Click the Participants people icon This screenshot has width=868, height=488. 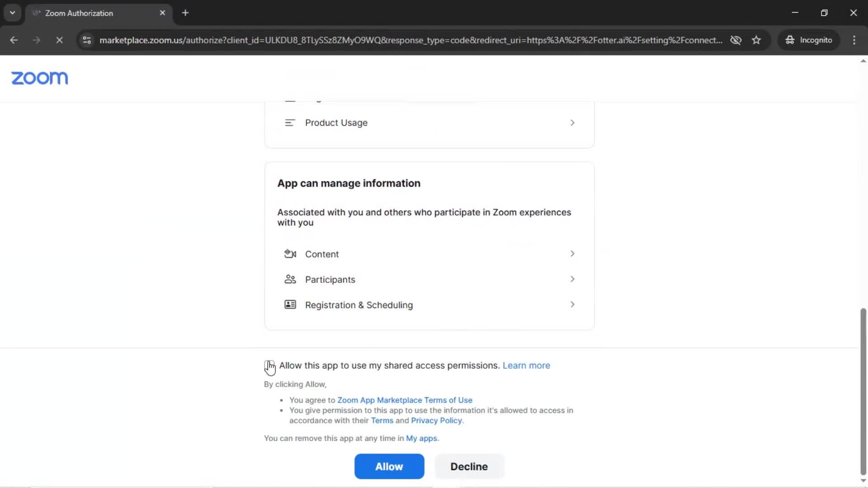(x=290, y=279)
